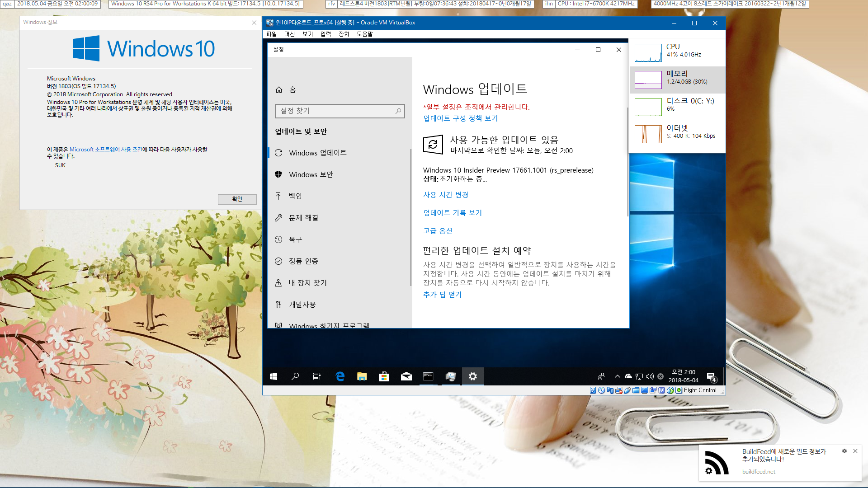Image resolution: width=868 pixels, height=488 pixels.
Task: Open 백업 backup settings
Action: (340, 196)
